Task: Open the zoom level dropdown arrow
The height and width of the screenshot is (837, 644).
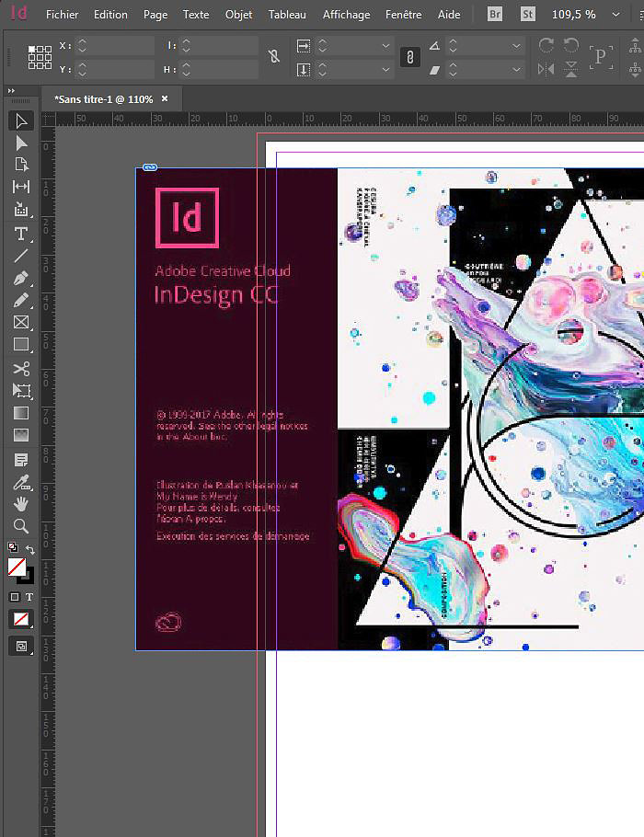Action: coord(615,15)
